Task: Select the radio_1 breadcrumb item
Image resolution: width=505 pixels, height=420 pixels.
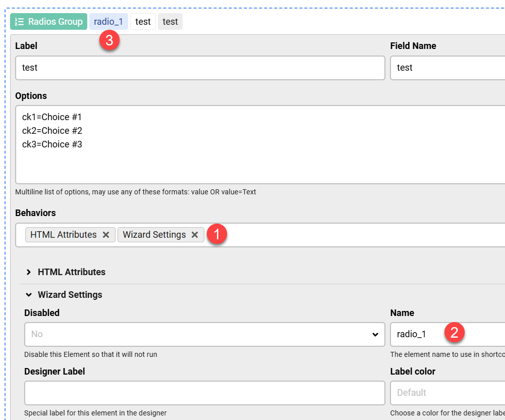Action: (108, 21)
